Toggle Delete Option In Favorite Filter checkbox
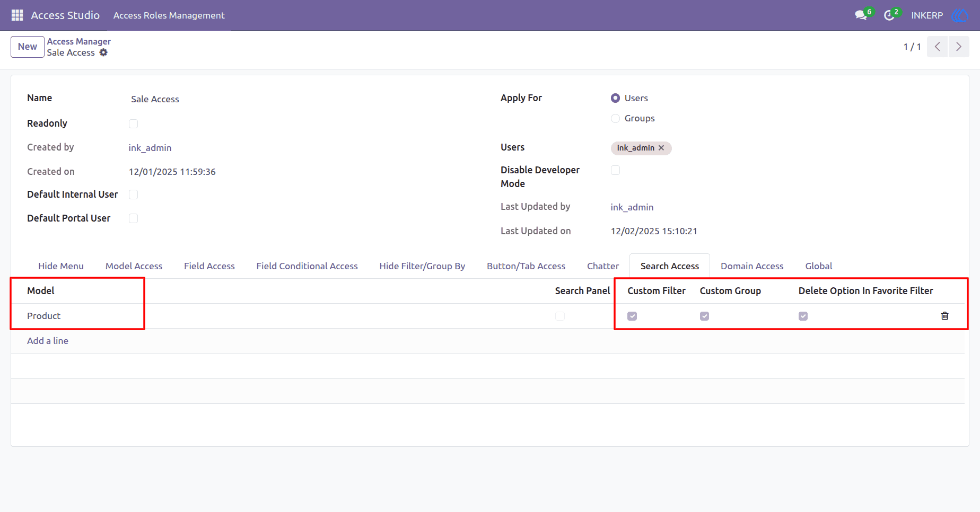 click(803, 316)
